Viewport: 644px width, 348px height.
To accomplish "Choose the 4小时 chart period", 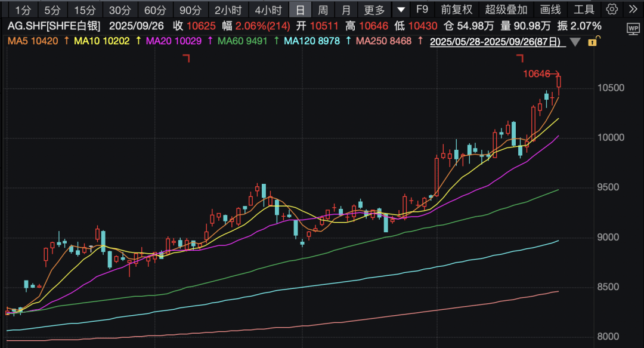I will 268,10.
